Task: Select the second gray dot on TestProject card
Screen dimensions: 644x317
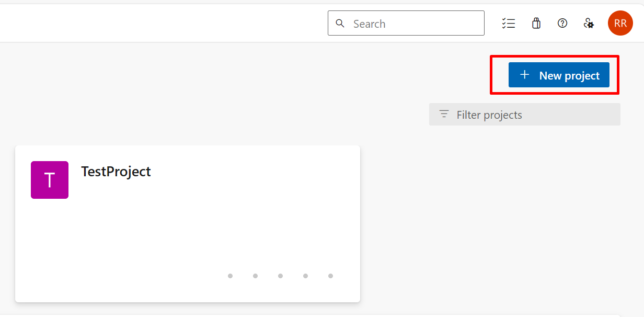Action: [x=255, y=276]
